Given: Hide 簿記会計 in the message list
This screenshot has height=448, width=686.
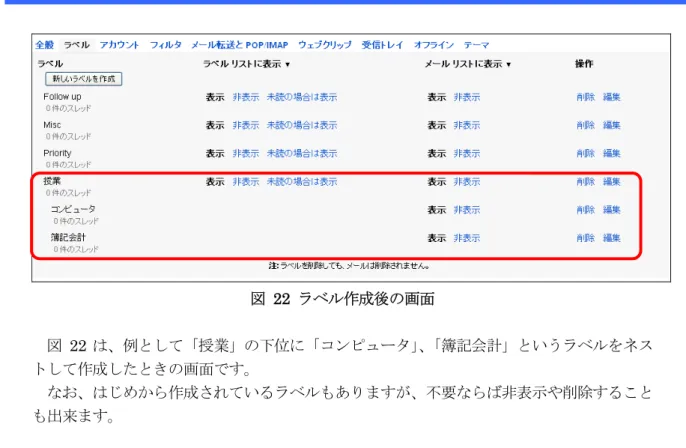Looking at the screenshot, I should pos(467,238).
